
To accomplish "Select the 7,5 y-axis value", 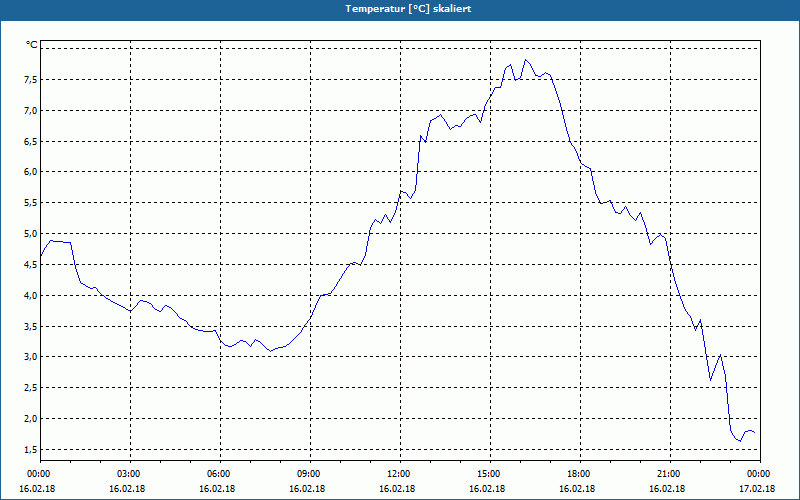I will click(x=31, y=80).
